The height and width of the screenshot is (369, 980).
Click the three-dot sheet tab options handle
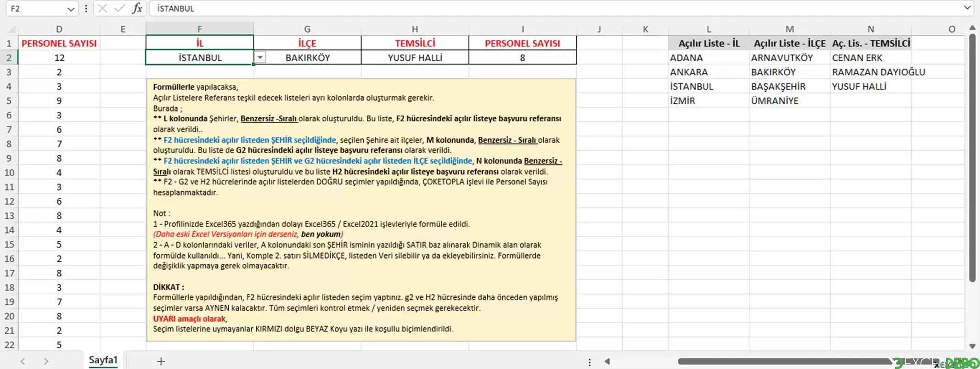pos(590,362)
